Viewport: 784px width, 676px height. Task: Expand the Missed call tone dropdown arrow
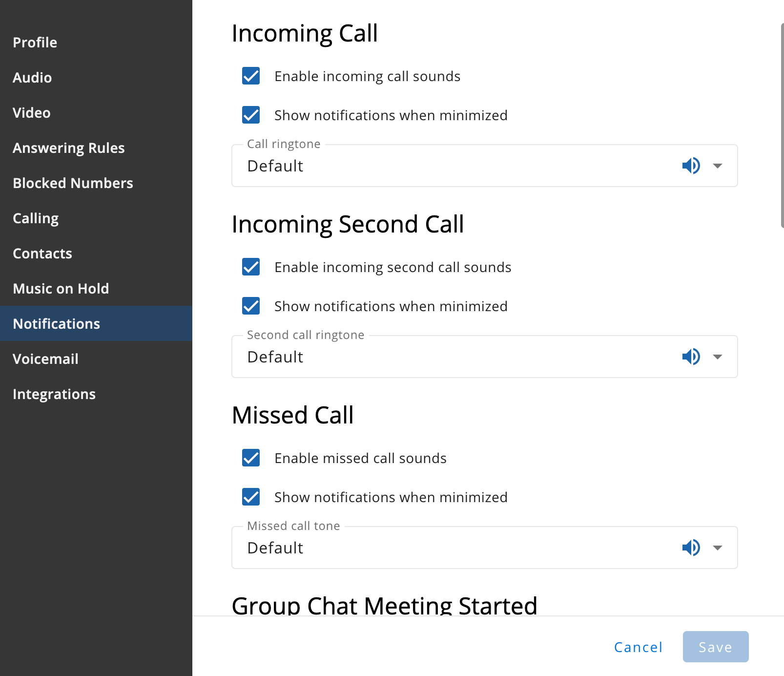pyautogui.click(x=718, y=548)
